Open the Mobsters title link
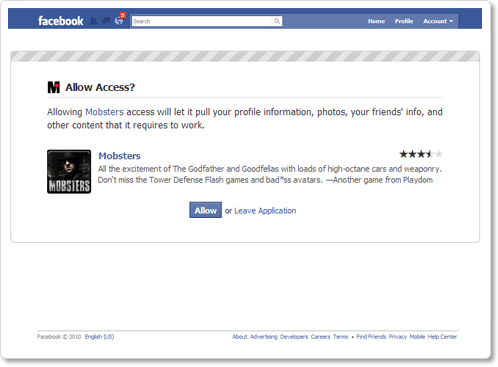Image resolution: width=498 pixels, height=367 pixels. tap(119, 156)
